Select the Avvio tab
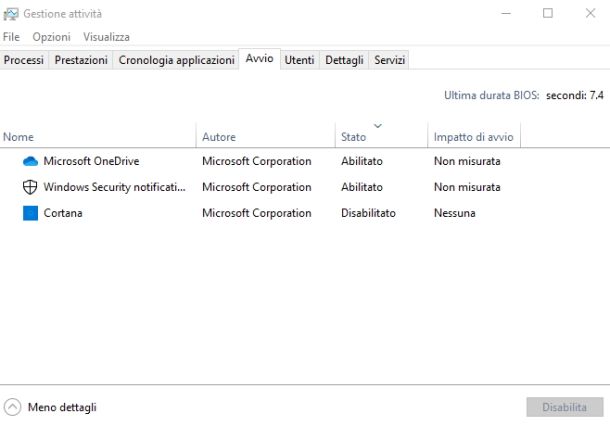 (x=259, y=59)
